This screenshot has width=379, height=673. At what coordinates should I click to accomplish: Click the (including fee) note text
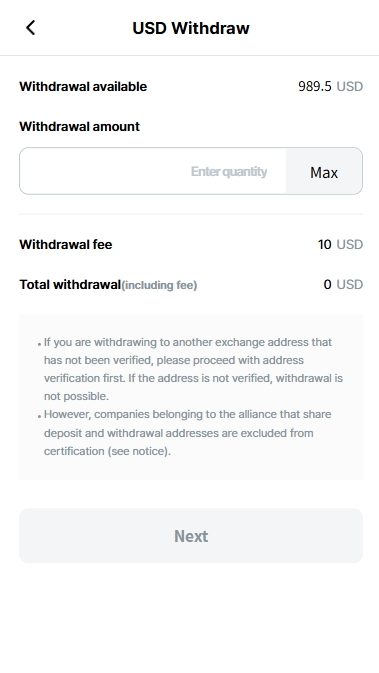pyautogui.click(x=159, y=285)
